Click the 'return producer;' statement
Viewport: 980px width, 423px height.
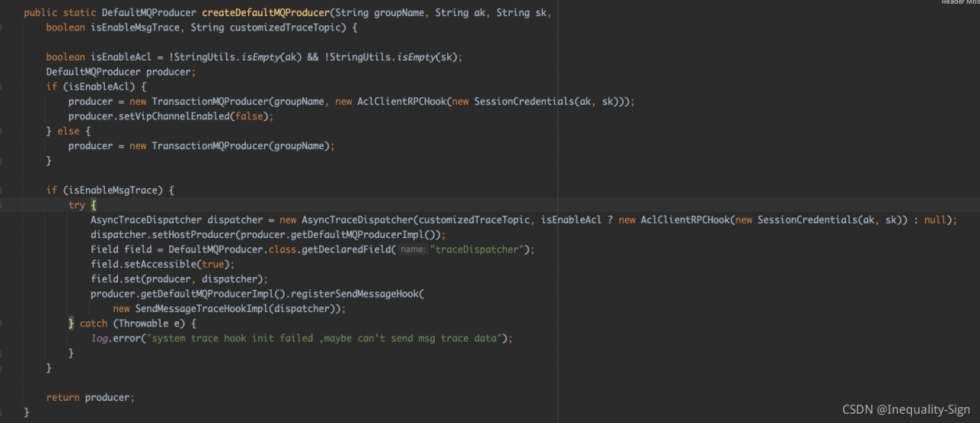click(90, 397)
